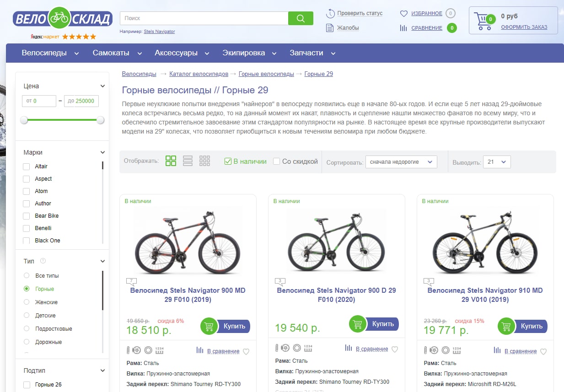Go to the ВелоСклад logo homepage

click(x=63, y=18)
